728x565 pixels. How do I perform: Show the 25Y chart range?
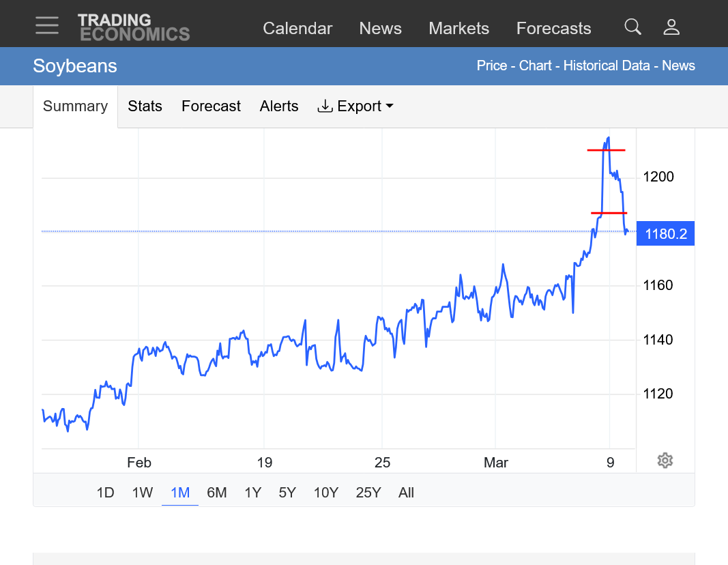(x=368, y=493)
